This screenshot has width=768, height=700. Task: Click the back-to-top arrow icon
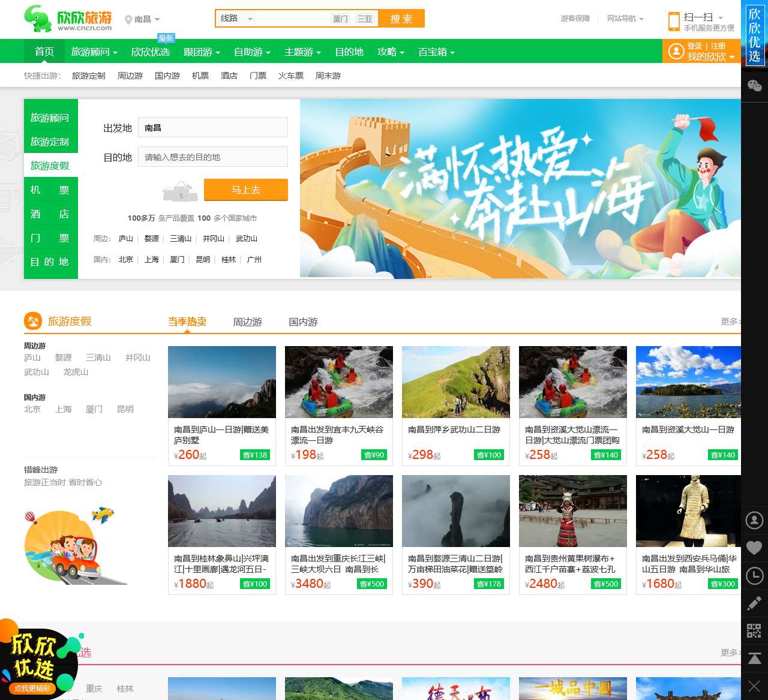[x=754, y=658]
